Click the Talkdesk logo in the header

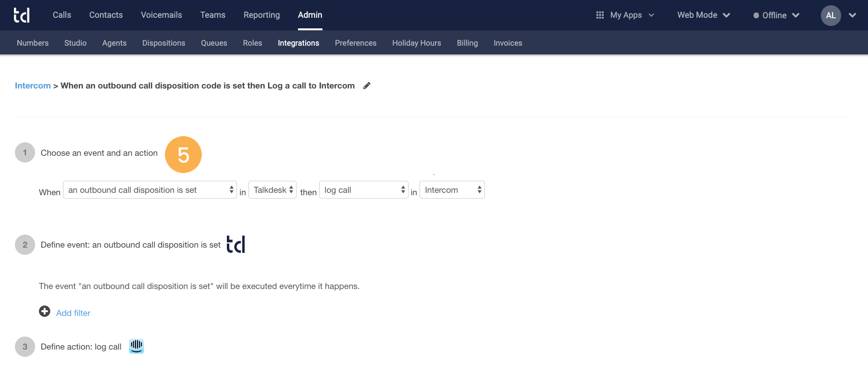pyautogui.click(x=22, y=15)
